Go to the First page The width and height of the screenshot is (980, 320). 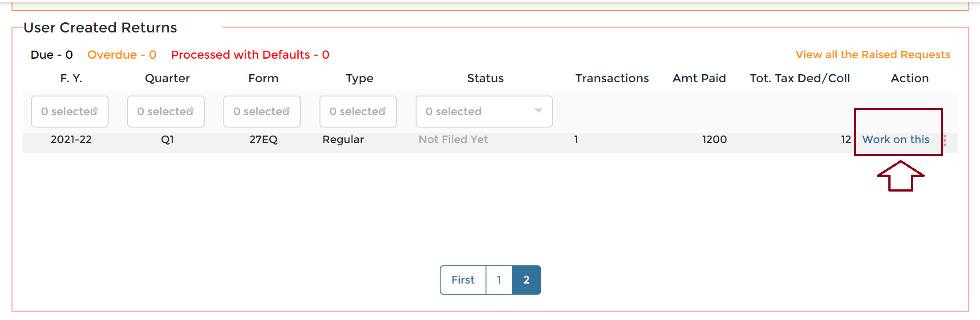coord(463,280)
